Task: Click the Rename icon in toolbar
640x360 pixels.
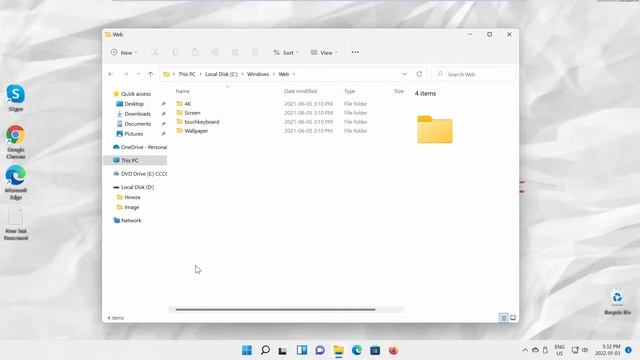Action: tap(215, 52)
